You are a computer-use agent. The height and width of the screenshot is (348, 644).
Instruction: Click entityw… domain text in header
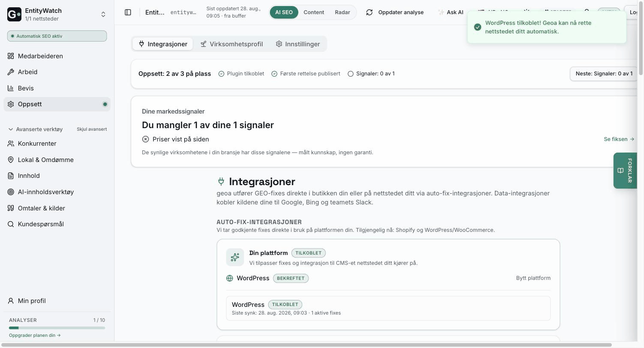point(183,12)
